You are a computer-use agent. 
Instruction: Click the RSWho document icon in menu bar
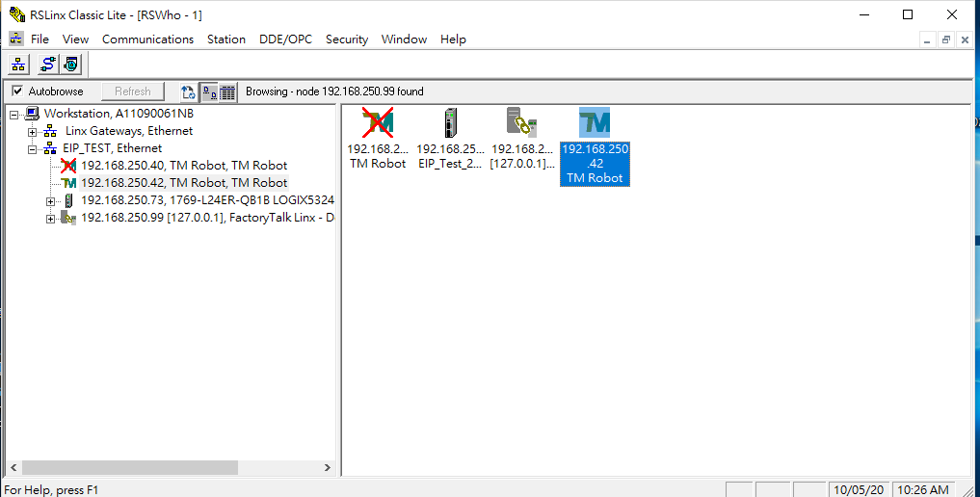(x=16, y=39)
